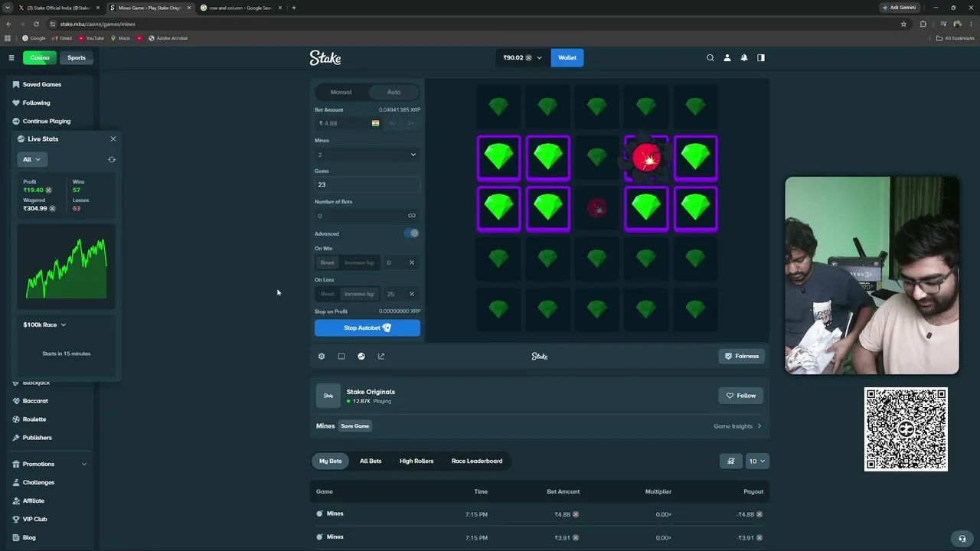This screenshot has width=980, height=551.
Task: Expand the $100k Race dropdown
Action: [44, 324]
